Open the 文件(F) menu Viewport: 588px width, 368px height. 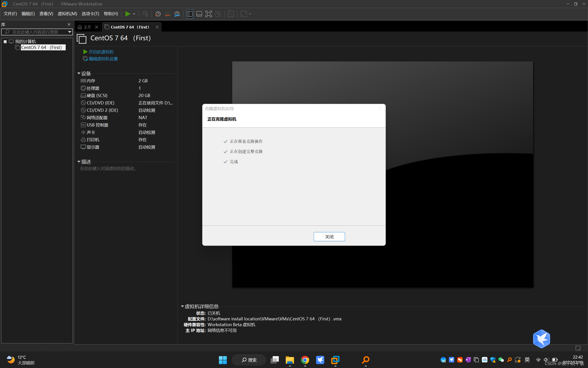[10, 14]
